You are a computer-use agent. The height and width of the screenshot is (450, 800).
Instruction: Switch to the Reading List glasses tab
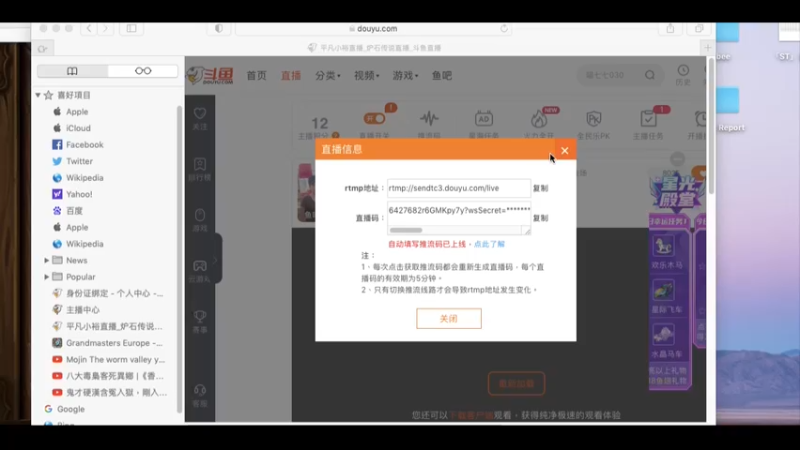pos(143,71)
